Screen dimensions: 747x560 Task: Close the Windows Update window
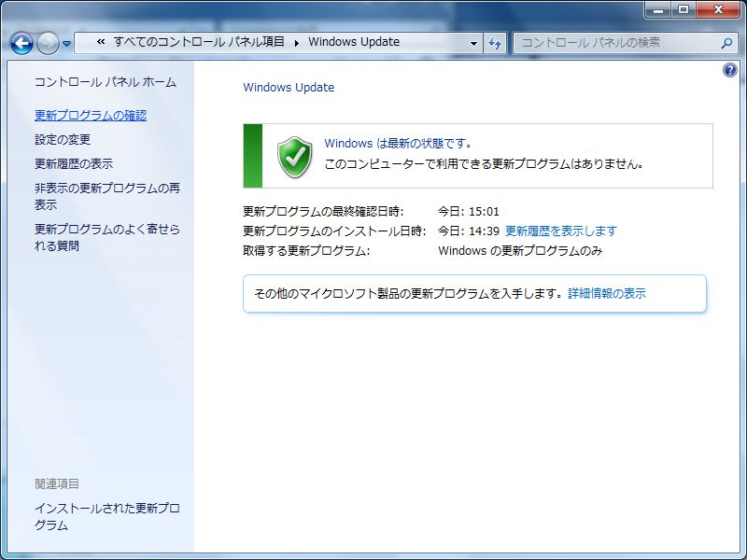(x=718, y=9)
